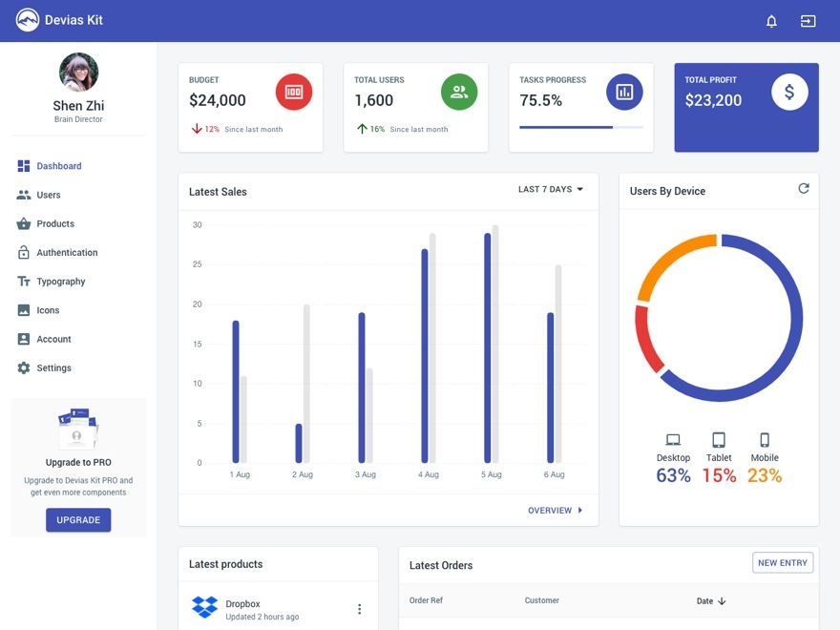Click the green Total Users icon
This screenshot has height=630, width=840.
pos(459,93)
